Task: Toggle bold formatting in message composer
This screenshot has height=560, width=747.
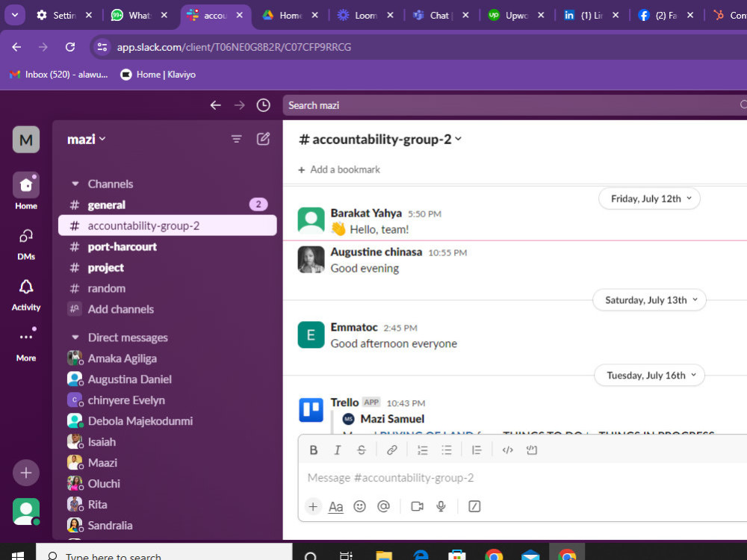Action: pyautogui.click(x=314, y=450)
